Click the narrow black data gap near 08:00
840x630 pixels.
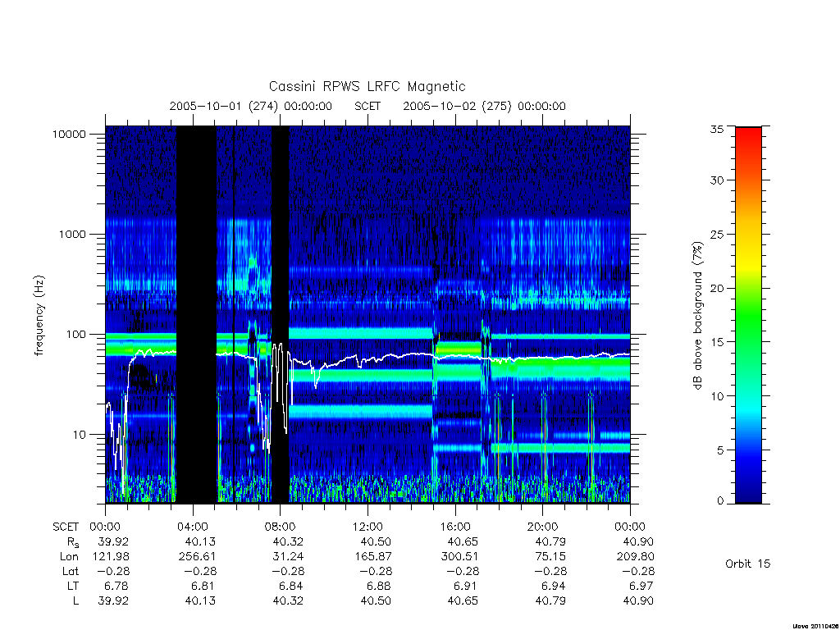(x=281, y=314)
